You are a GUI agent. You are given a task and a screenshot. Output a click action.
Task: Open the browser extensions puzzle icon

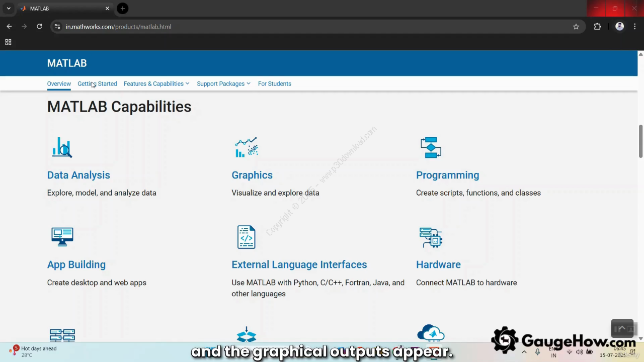click(597, 27)
